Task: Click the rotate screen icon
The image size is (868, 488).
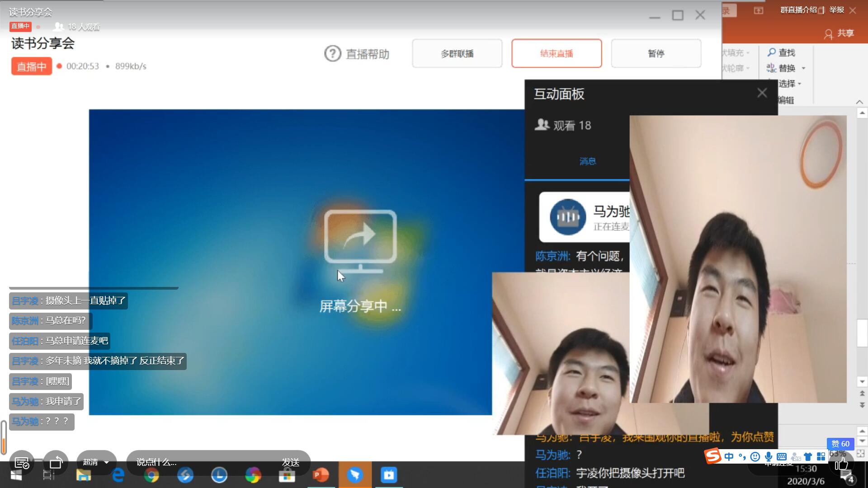Action: (x=56, y=463)
